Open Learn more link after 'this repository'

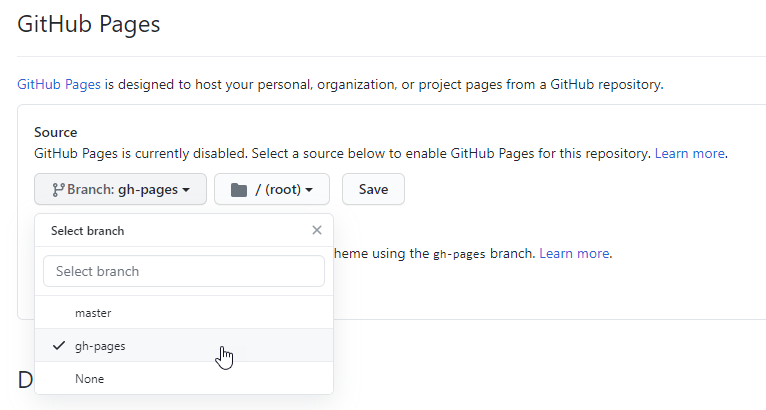(689, 153)
